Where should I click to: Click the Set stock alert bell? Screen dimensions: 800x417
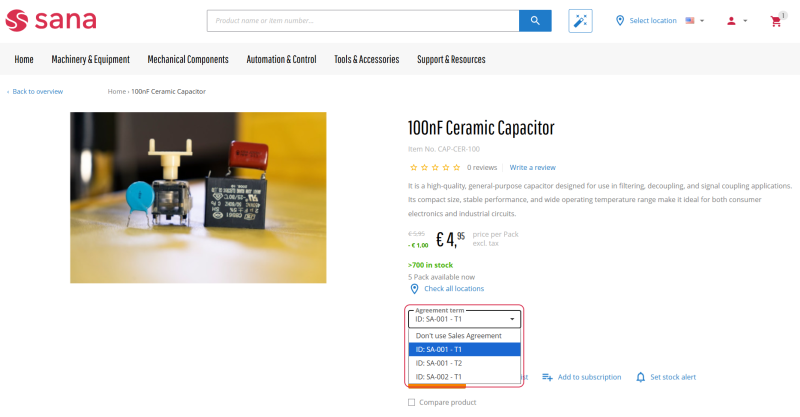pos(642,377)
